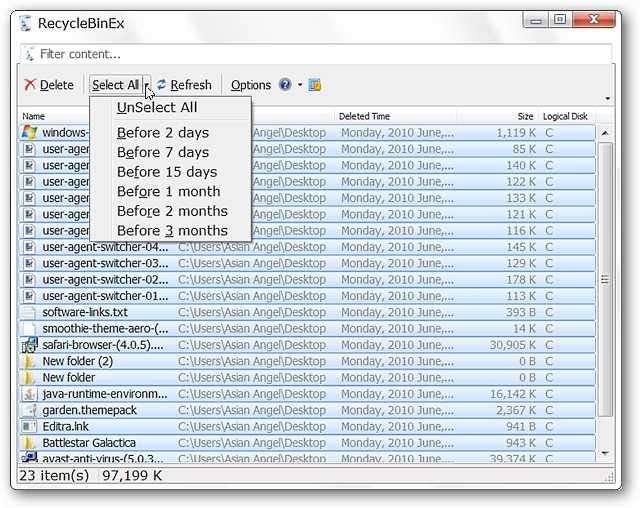
Task: Click the java-runtime-environment file icon
Action: 29,394
